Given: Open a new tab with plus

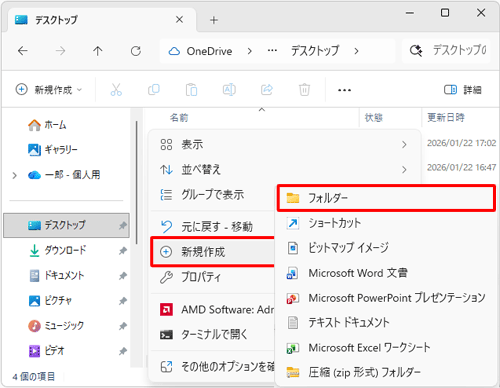Looking at the screenshot, I should [214, 20].
